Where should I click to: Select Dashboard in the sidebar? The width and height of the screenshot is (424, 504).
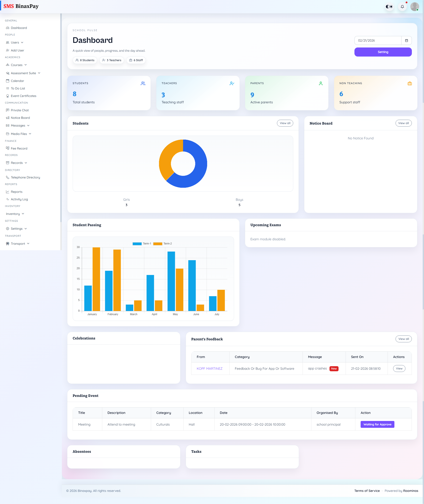point(19,28)
